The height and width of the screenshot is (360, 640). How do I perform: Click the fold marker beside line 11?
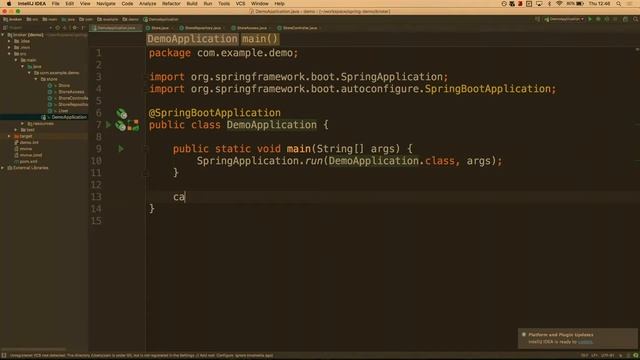145,173
